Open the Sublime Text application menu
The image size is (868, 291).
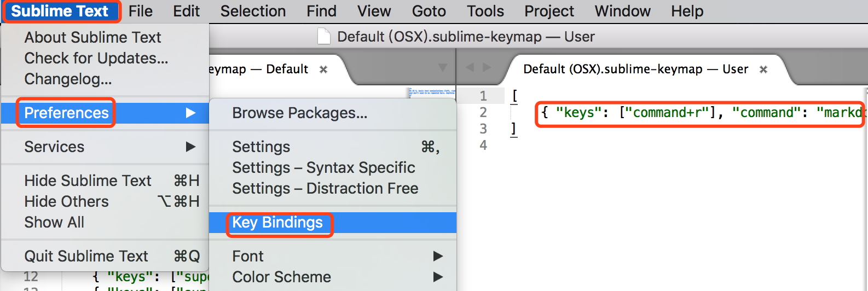pos(60,11)
